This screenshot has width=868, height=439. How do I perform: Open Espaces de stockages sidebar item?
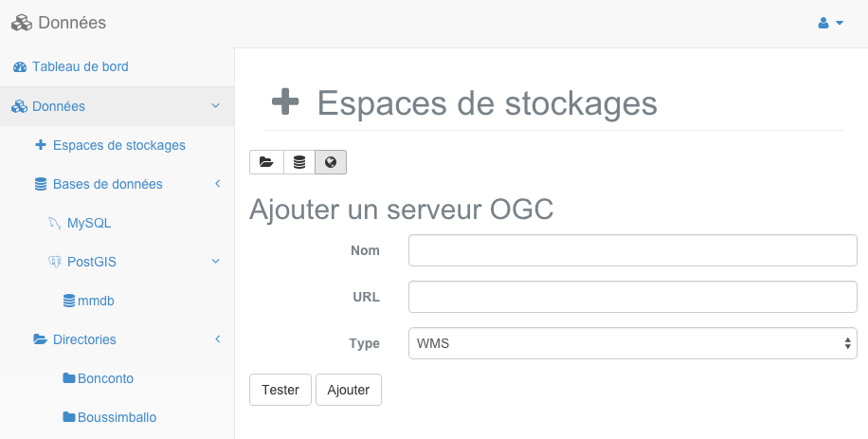point(110,145)
